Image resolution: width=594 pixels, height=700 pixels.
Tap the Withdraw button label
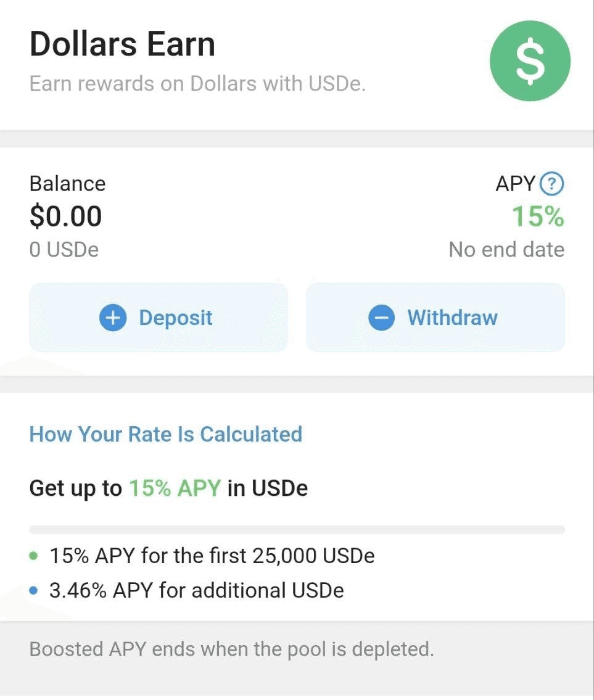tap(452, 318)
